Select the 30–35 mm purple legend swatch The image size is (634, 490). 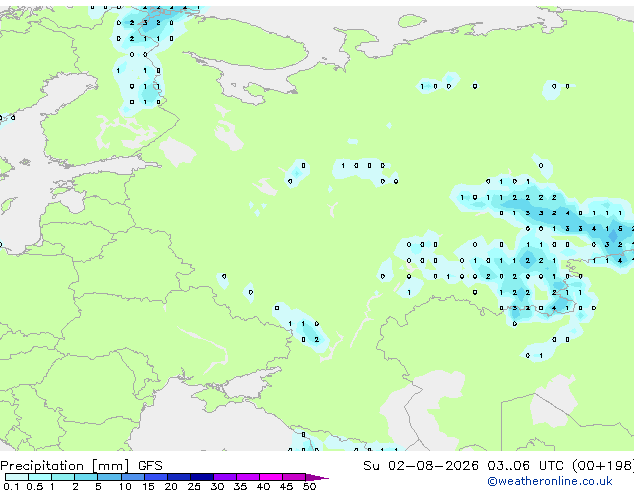(225, 477)
